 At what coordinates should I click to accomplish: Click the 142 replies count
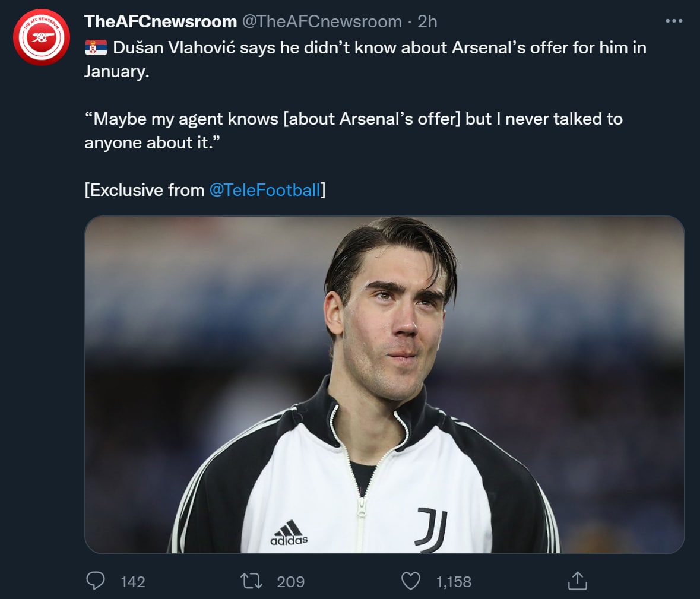(132, 582)
